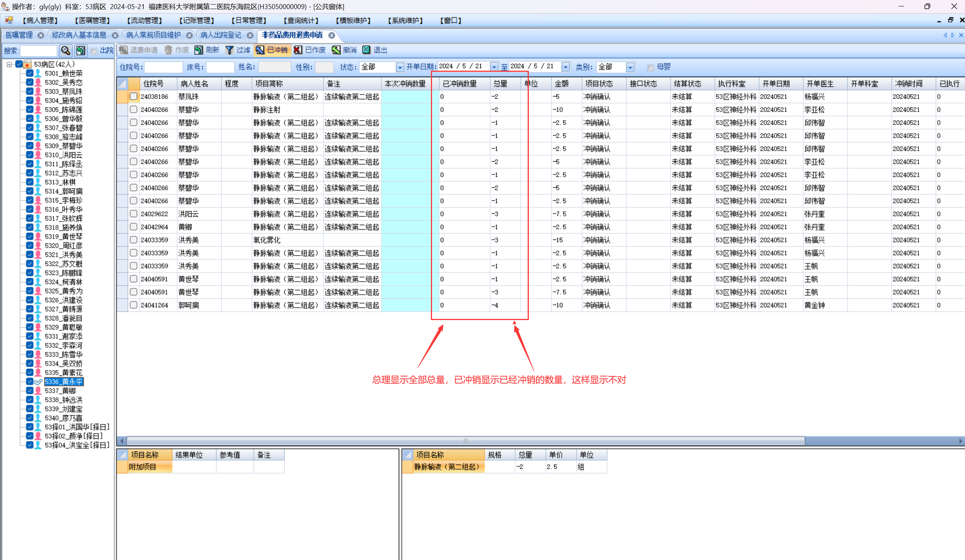Open the 状态 dropdown
This screenshot has height=560, width=965.
400,67
